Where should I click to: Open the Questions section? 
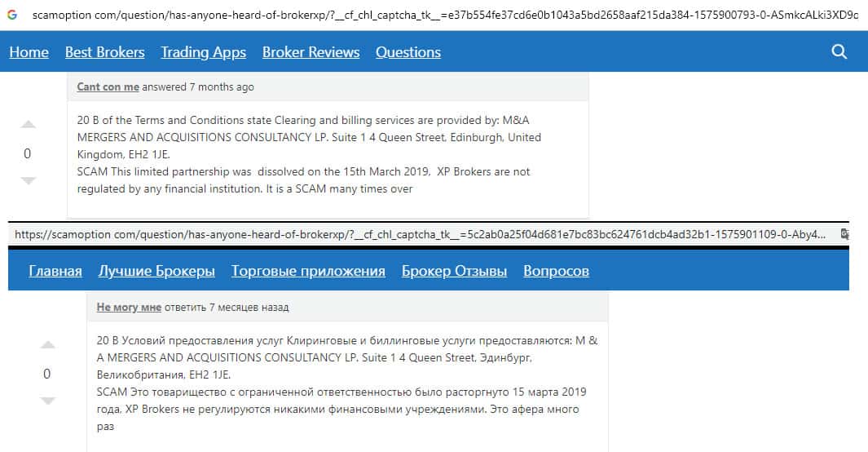click(x=408, y=52)
